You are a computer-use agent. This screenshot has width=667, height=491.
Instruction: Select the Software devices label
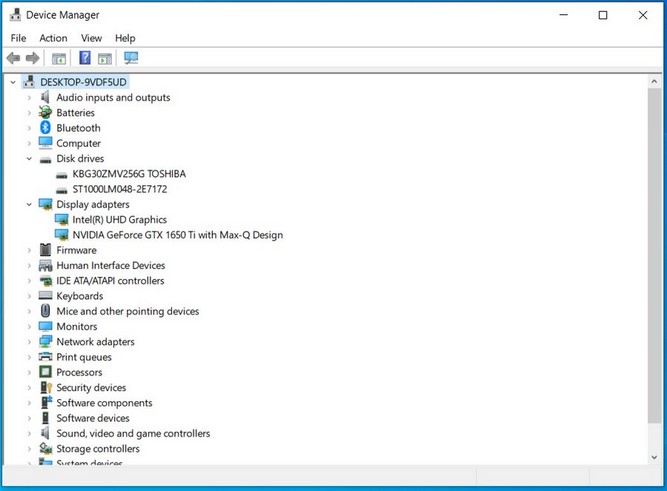click(x=93, y=418)
